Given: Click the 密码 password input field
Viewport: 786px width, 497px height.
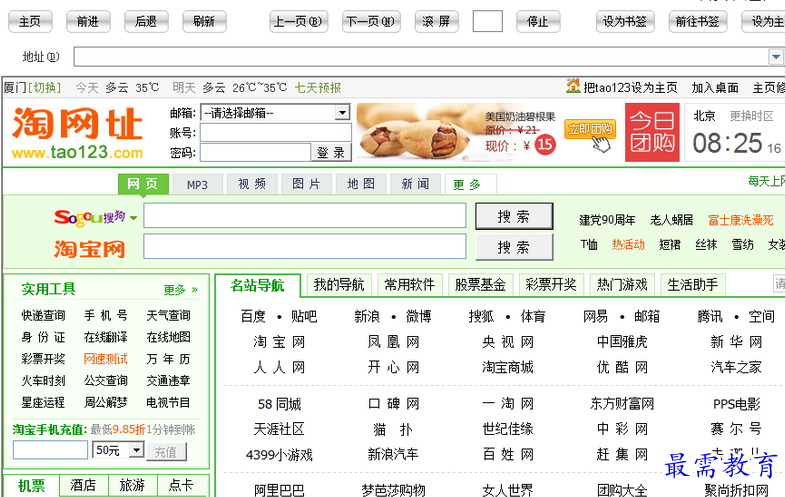Looking at the screenshot, I should click(256, 152).
